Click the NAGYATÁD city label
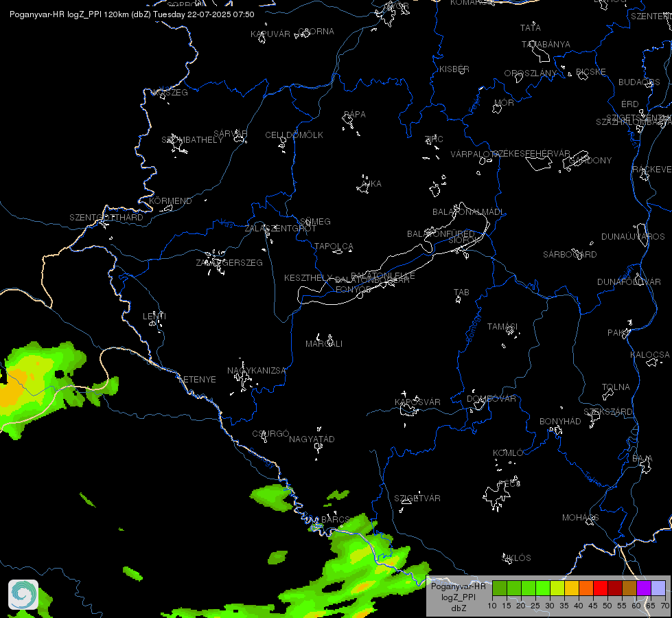This screenshot has height=618, width=672. coord(312,439)
